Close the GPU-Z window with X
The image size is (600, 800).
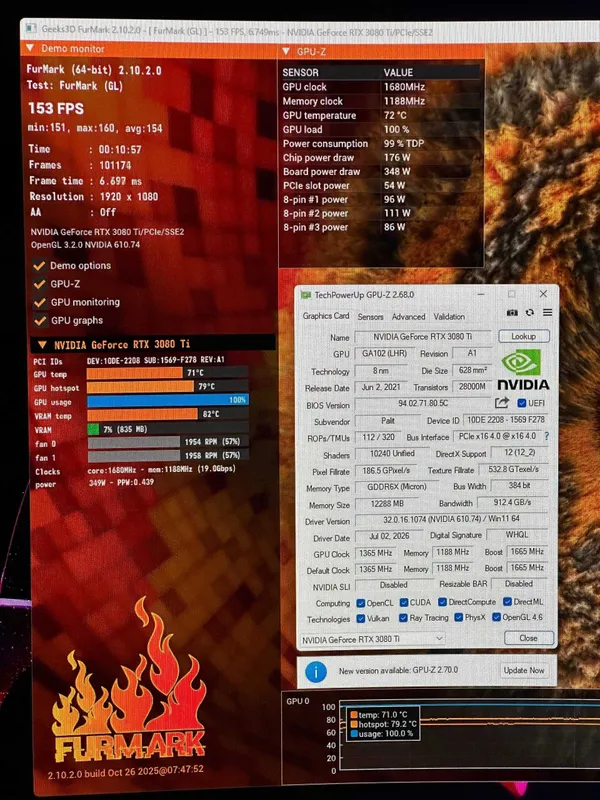(543, 294)
